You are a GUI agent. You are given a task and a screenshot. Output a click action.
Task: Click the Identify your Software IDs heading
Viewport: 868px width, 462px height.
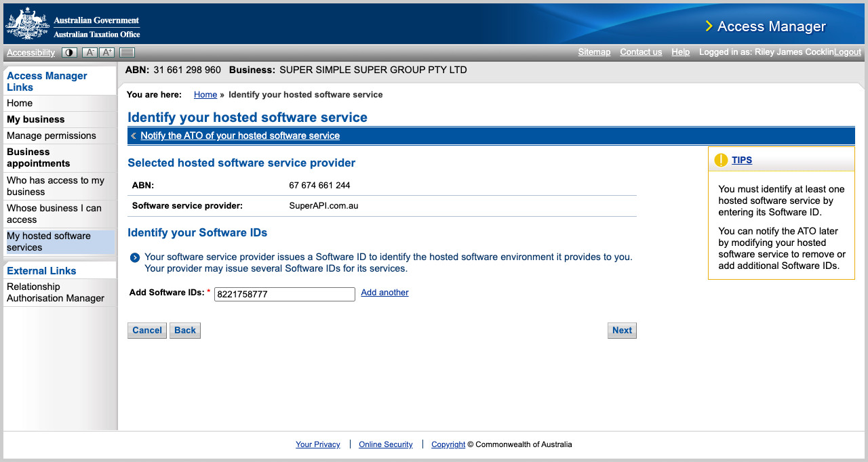197,232
